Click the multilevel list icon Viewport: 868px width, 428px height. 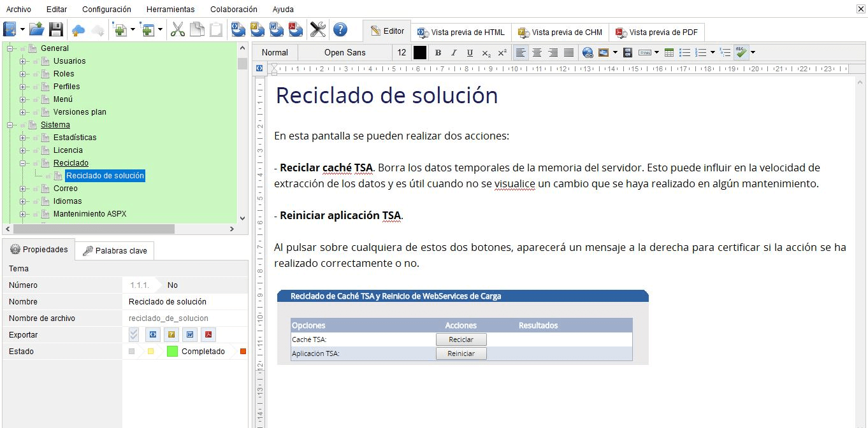[725, 53]
